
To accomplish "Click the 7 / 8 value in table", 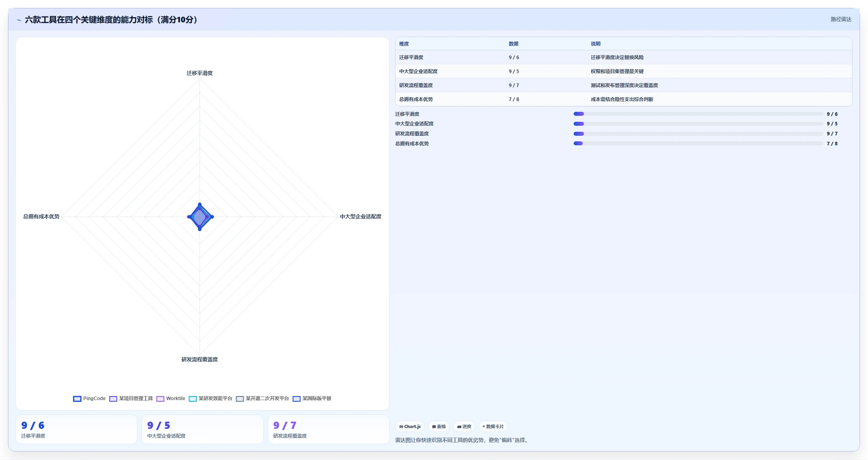I will (514, 99).
